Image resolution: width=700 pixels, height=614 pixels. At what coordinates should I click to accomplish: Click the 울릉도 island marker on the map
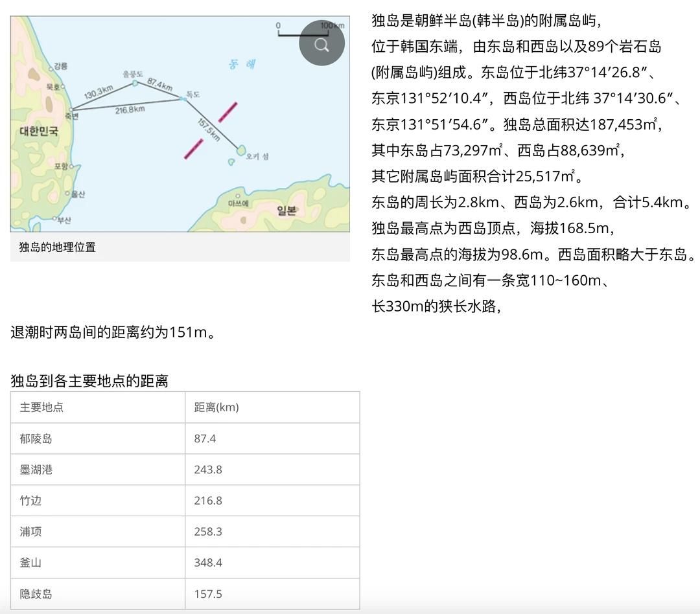tap(135, 83)
